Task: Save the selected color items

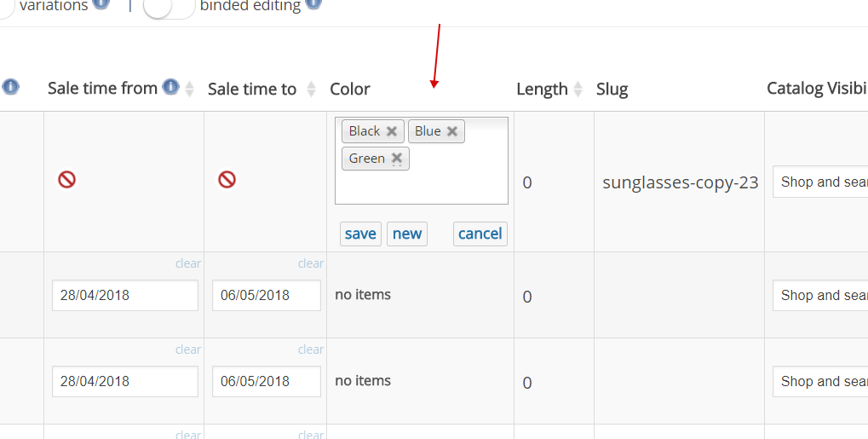Action: (x=360, y=234)
